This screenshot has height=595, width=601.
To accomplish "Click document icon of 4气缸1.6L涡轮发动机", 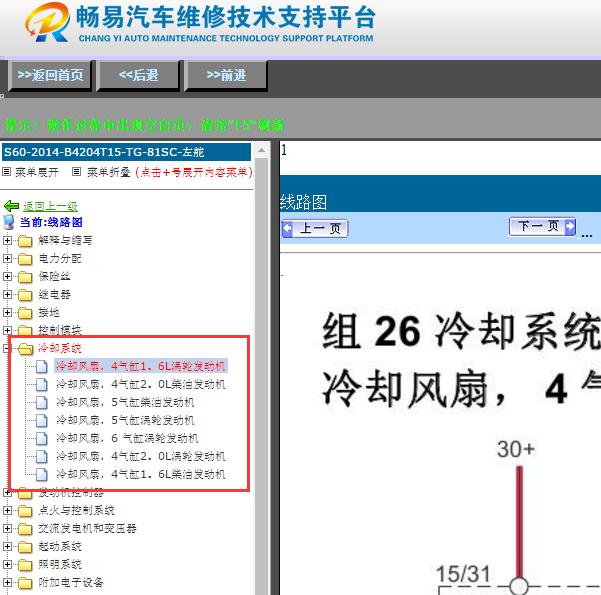I will 42,367.
